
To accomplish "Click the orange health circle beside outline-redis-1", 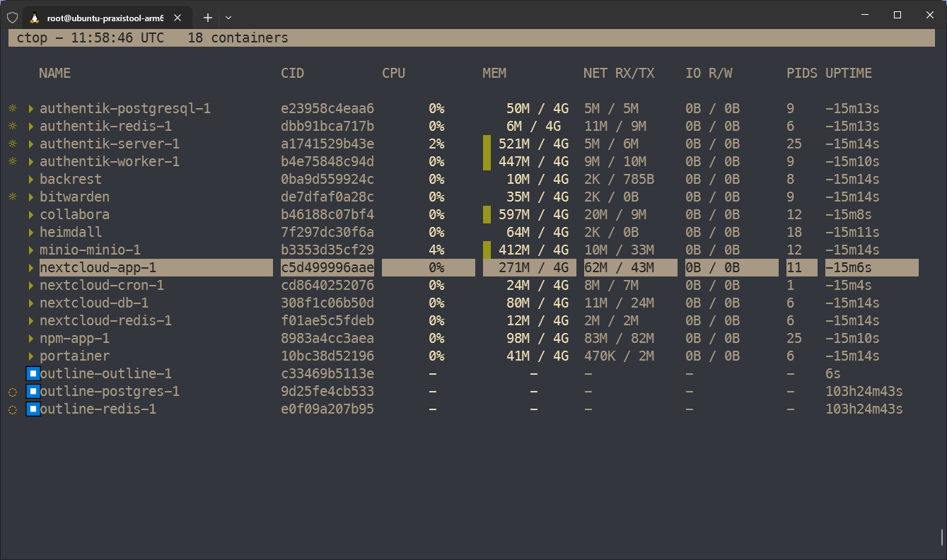I will [x=12, y=409].
